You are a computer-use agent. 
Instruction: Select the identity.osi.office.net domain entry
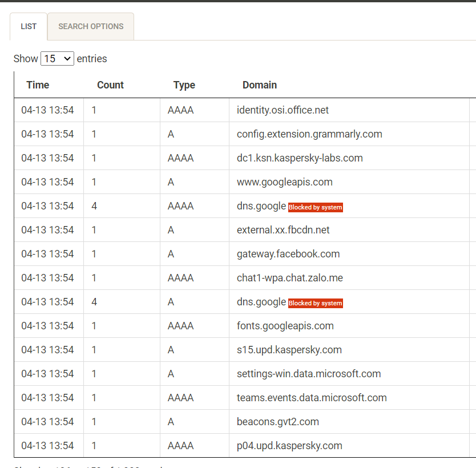pyautogui.click(x=283, y=110)
